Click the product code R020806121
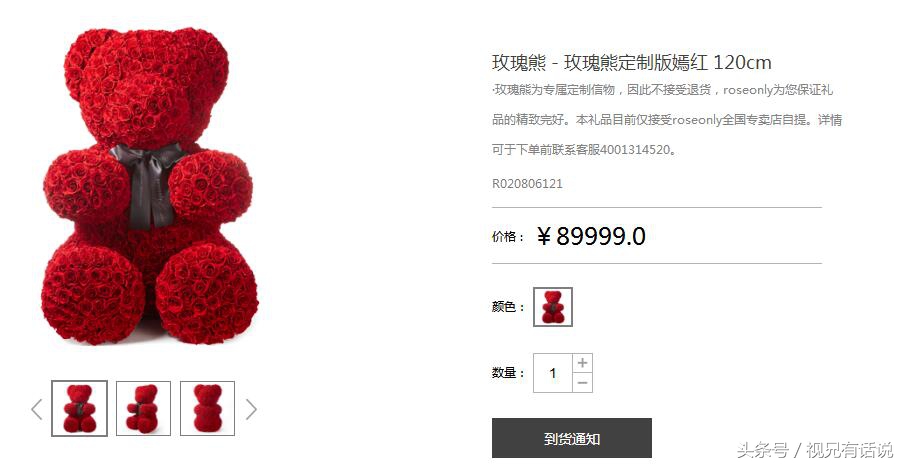This screenshot has width=904, height=465. click(x=527, y=184)
